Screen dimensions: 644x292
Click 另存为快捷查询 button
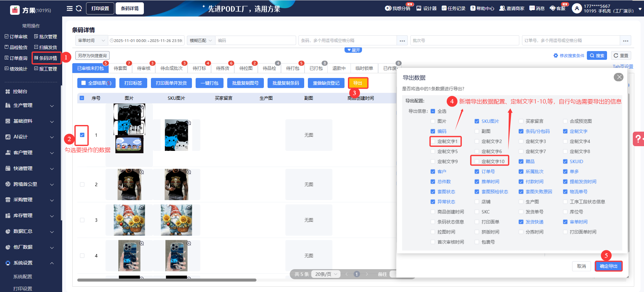(x=92, y=55)
